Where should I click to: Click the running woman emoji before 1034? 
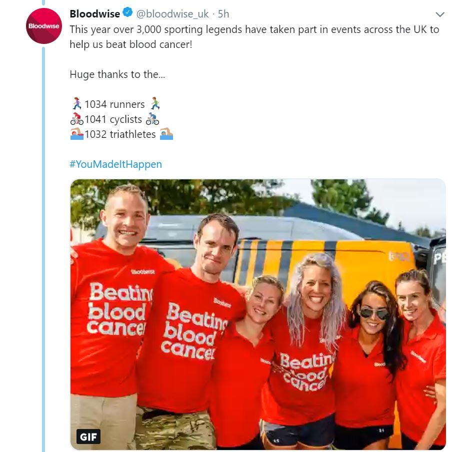(x=77, y=104)
